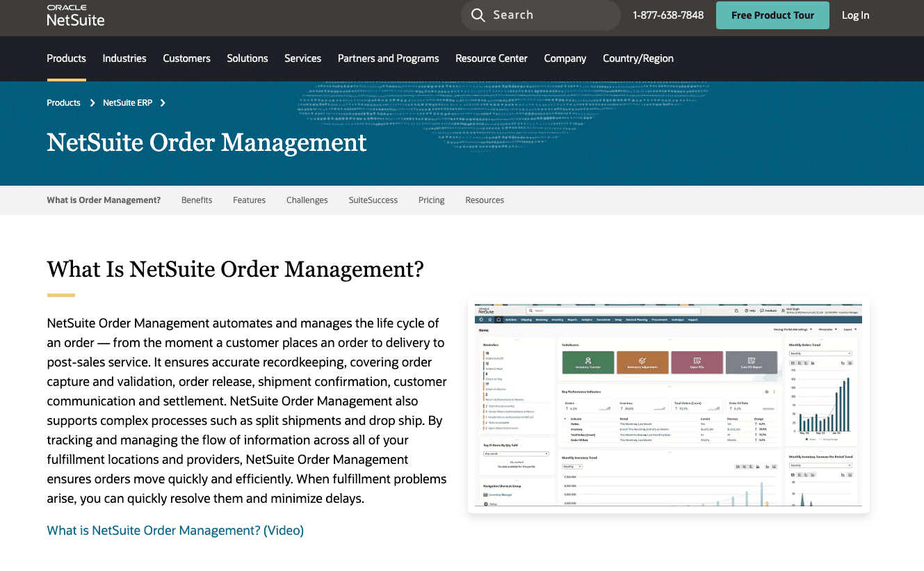Toggle line chart view on Monthly Inventory Trend

coord(751,467)
